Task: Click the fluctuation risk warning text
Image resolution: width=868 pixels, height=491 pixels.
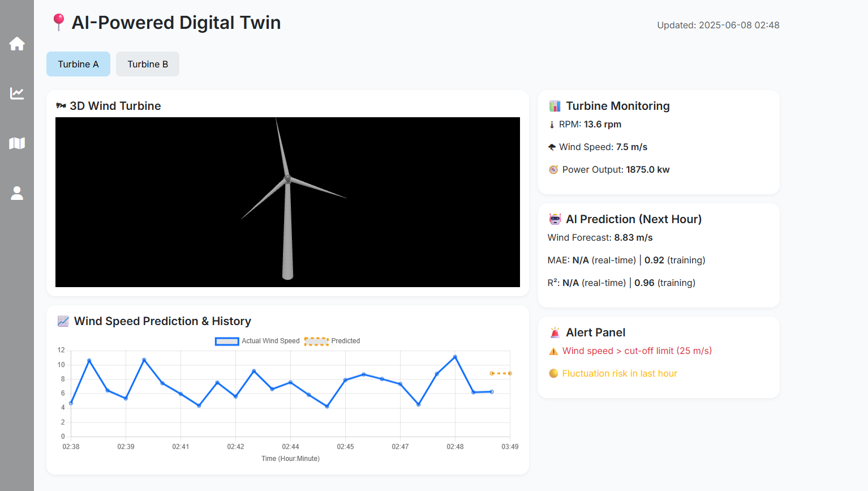Action: (620, 373)
